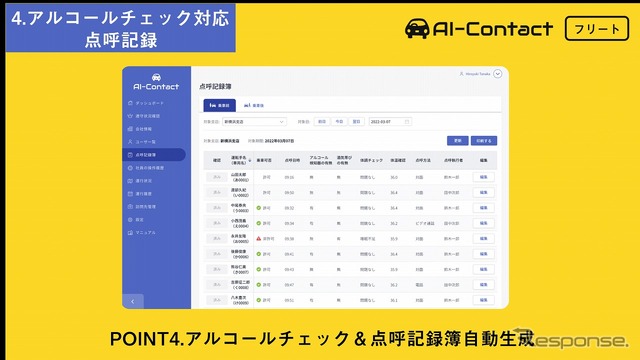Click the AI-Contact car logo in sidebar
The image size is (640, 360).
(x=156, y=77)
